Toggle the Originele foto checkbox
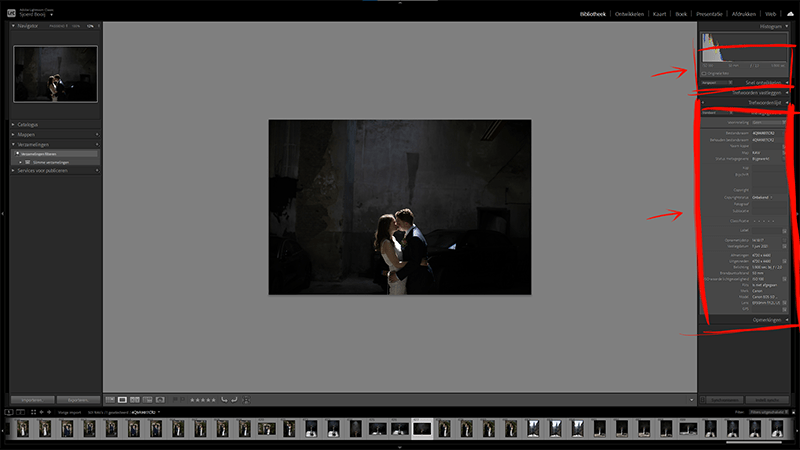The image size is (800, 450). point(704,73)
